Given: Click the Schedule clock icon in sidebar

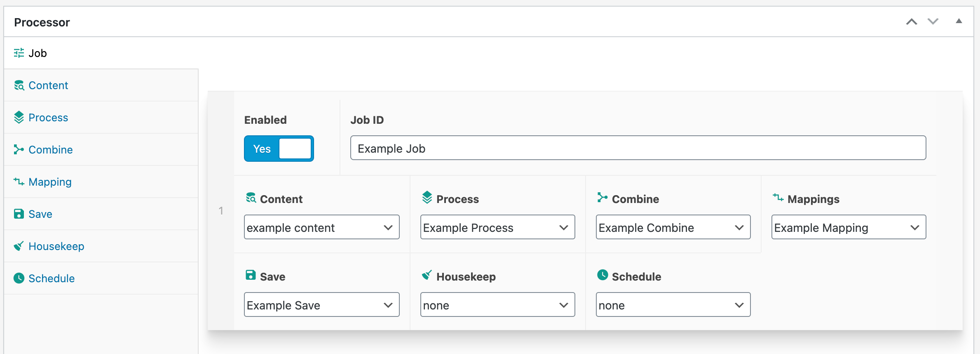Looking at the screenshot, I should point(19,278).
